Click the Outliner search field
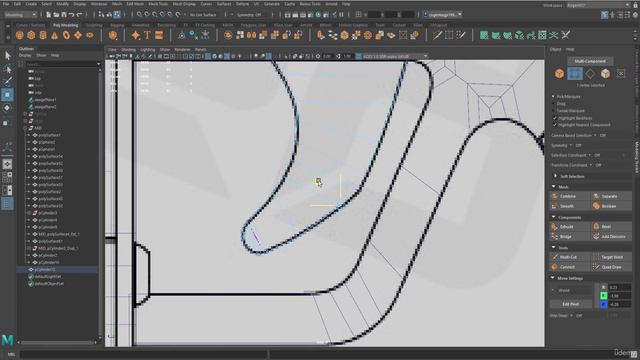Viewport: 640px width, 360px height. [62, 64]
